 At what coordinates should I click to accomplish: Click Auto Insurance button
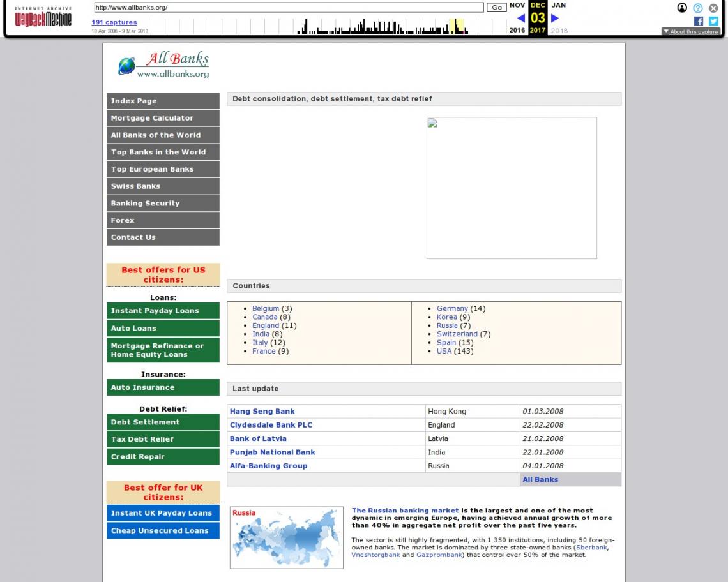pyautogui.click(x=163, y=387)
